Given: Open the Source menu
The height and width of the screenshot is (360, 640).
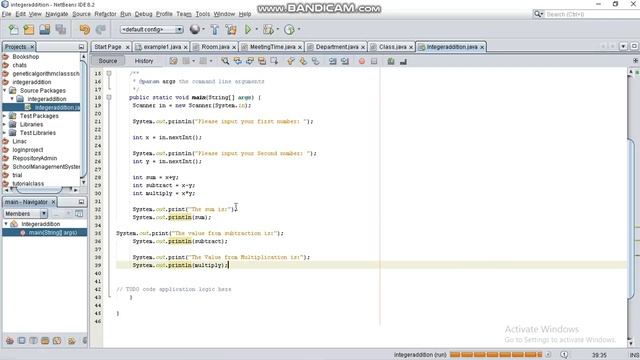Looking at the screenshot, I should point(82,14).
